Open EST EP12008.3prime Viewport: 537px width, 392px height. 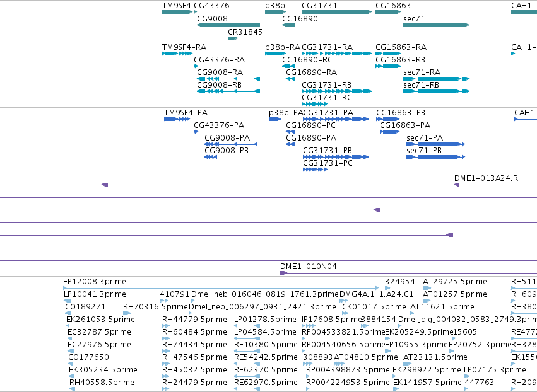click(x=221, y=288)
